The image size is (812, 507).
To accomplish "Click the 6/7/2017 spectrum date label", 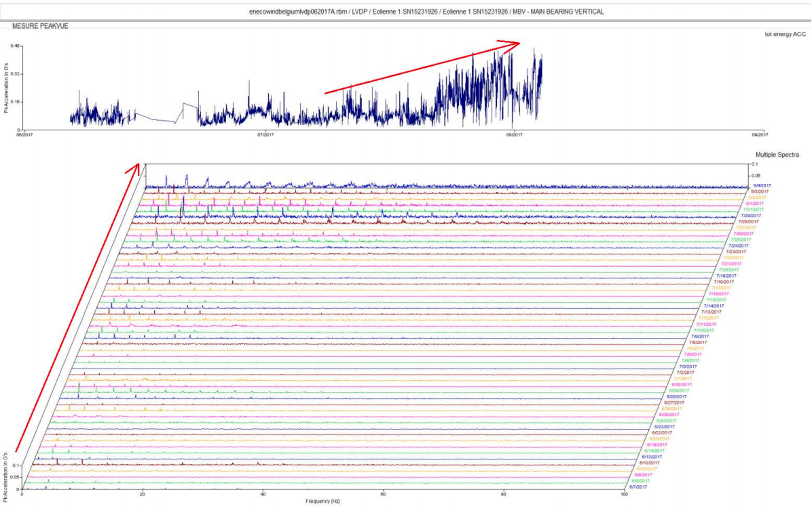I will coord(637,487).
